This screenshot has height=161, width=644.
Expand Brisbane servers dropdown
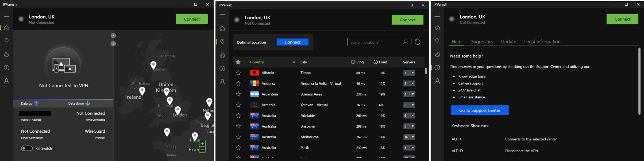point(409,126)
